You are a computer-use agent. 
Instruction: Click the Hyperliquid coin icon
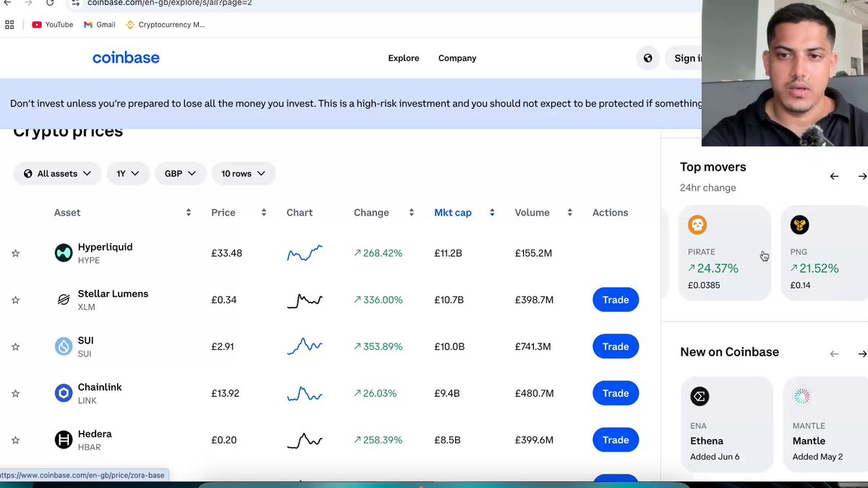point(64,253)
